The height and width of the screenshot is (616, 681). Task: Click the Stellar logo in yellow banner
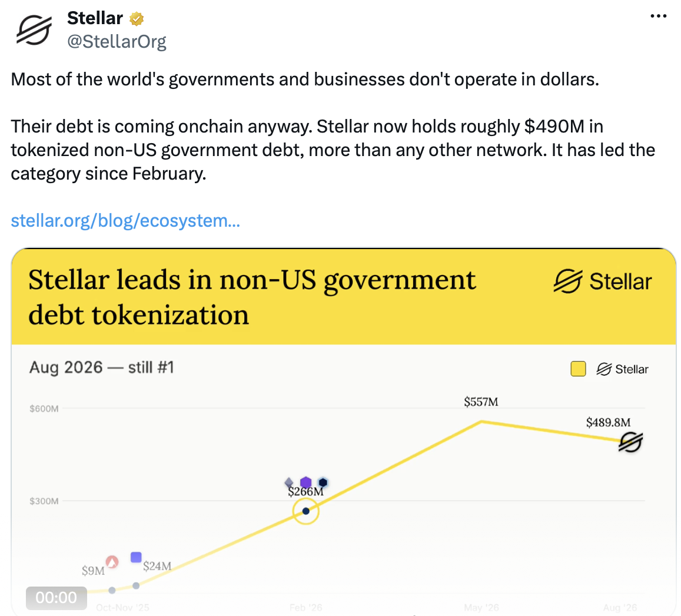(x=602, y=281)
